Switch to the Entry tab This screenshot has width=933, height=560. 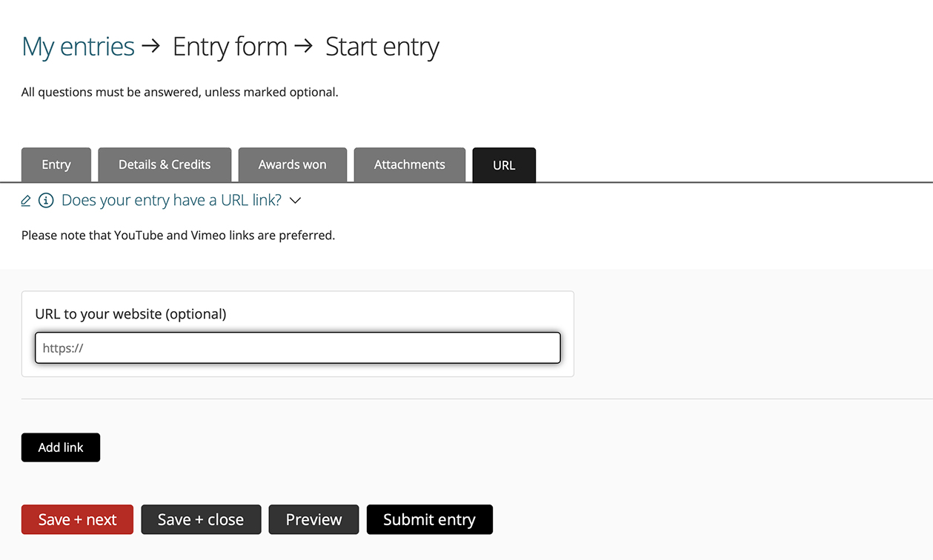pos(56,164)
